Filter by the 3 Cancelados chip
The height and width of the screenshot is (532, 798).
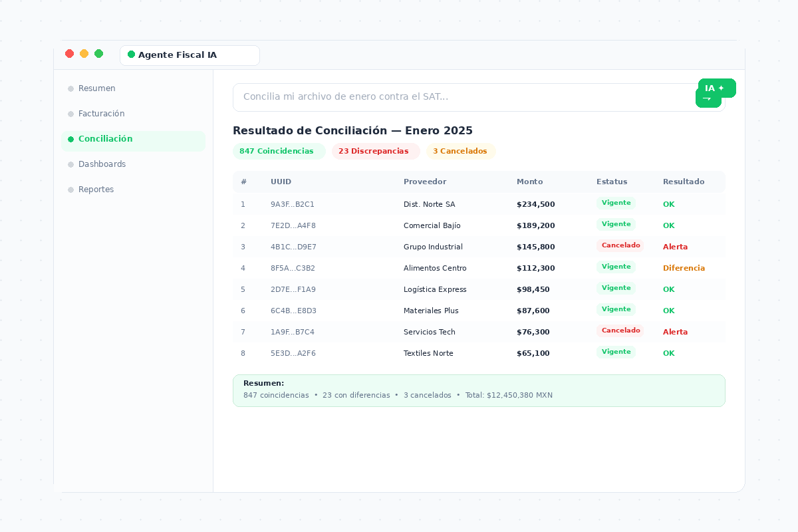tap(461, 151)
